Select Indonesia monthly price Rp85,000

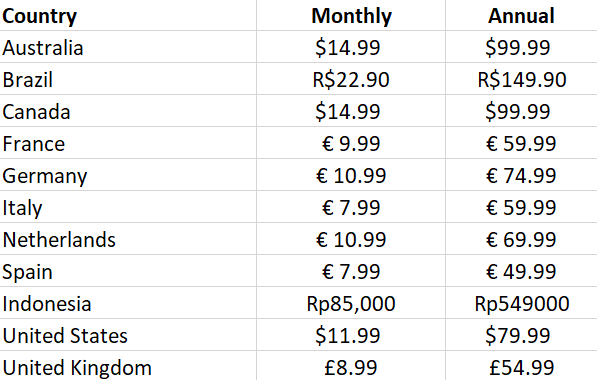point(351,303)
